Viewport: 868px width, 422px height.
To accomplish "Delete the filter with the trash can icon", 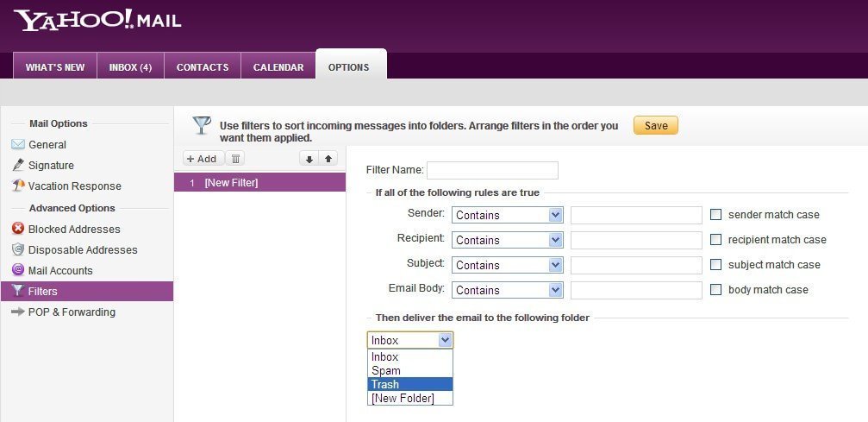I will coord(235,159).
